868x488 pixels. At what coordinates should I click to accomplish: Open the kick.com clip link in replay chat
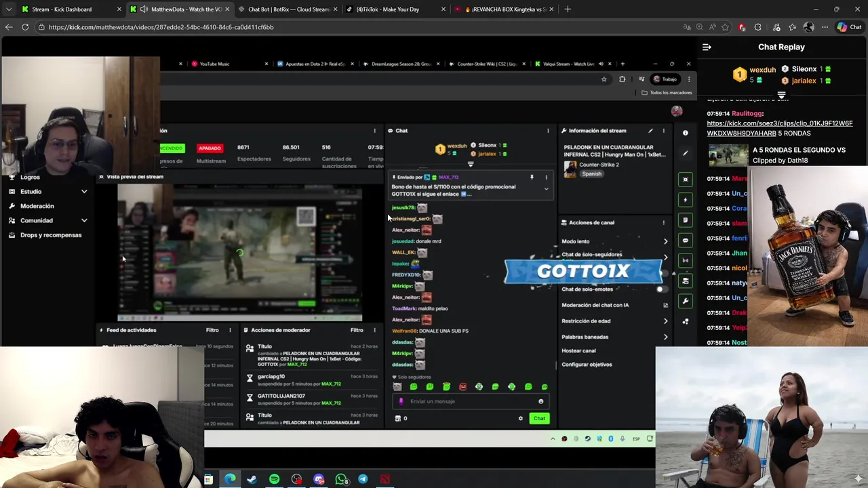click(779, 128)
